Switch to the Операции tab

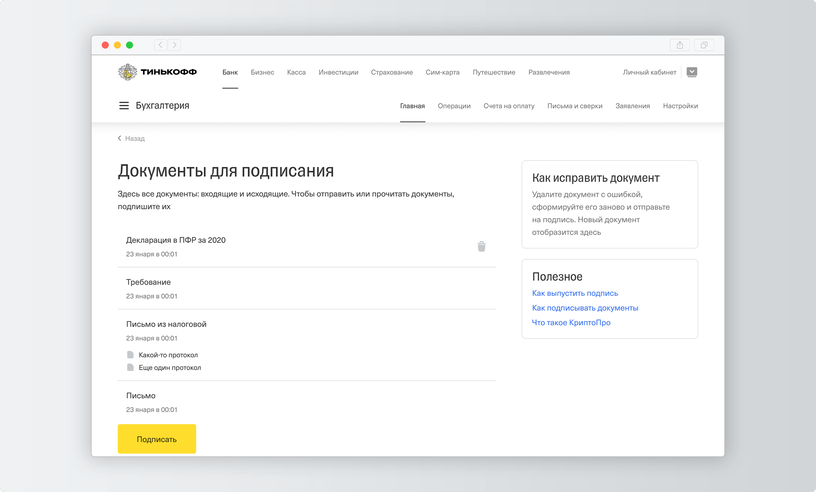[454, 106]
